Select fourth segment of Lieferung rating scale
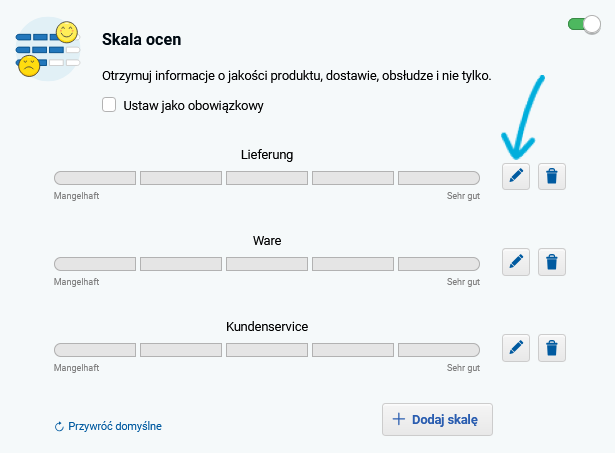 (353, 178)
